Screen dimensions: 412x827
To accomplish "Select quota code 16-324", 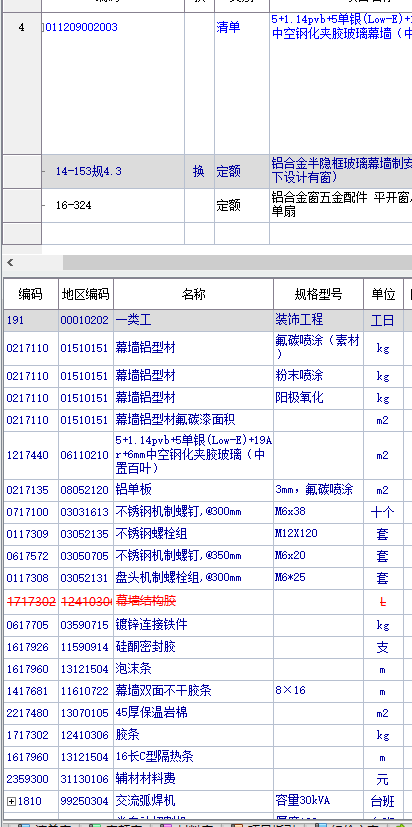I will 73,205.
